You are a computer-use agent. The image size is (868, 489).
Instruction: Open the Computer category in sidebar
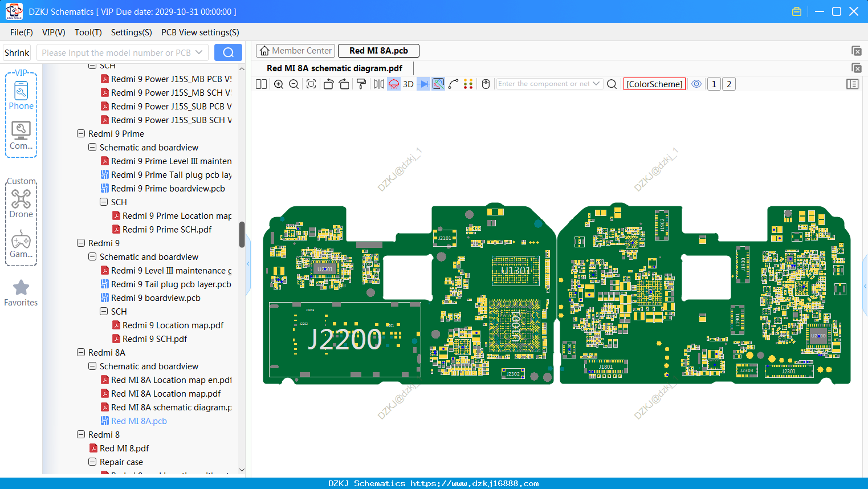tap(21, 136)
